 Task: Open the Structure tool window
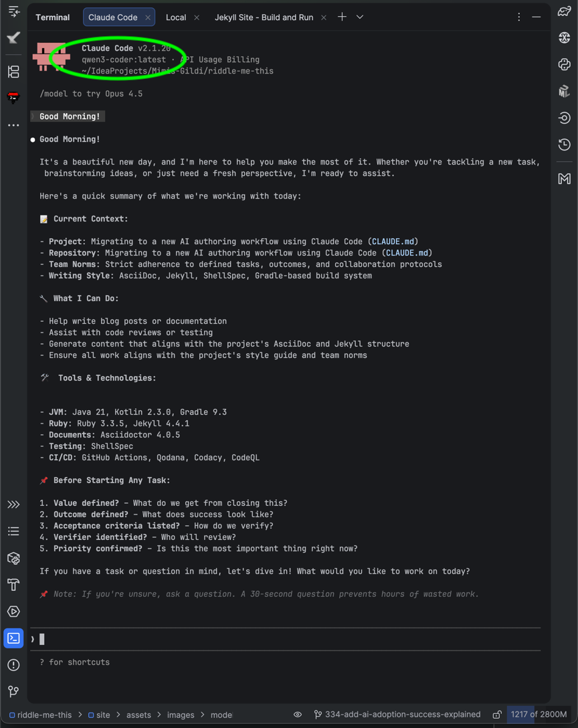coord(13,72)
